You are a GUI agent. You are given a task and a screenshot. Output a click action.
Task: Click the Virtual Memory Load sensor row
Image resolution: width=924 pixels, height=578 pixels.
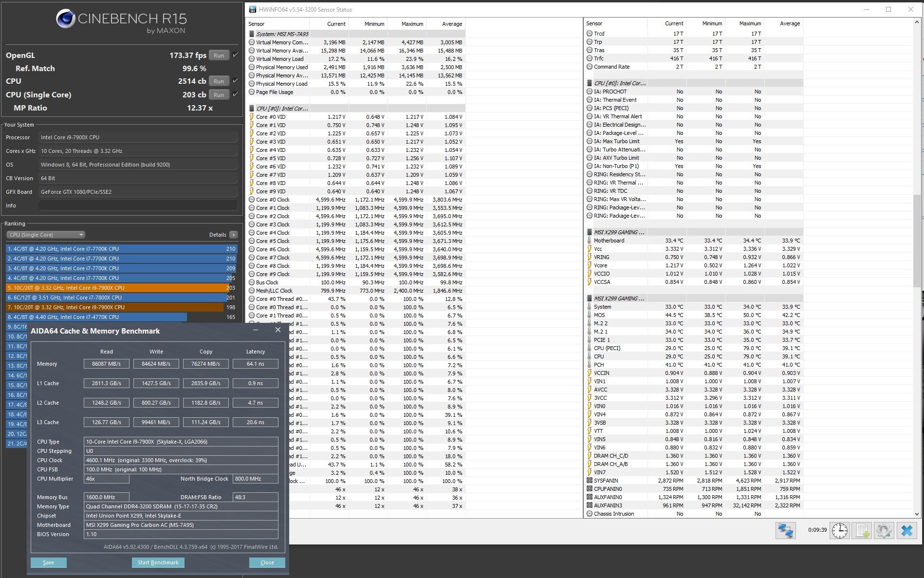pyautogui.click(x=356, y=59)
